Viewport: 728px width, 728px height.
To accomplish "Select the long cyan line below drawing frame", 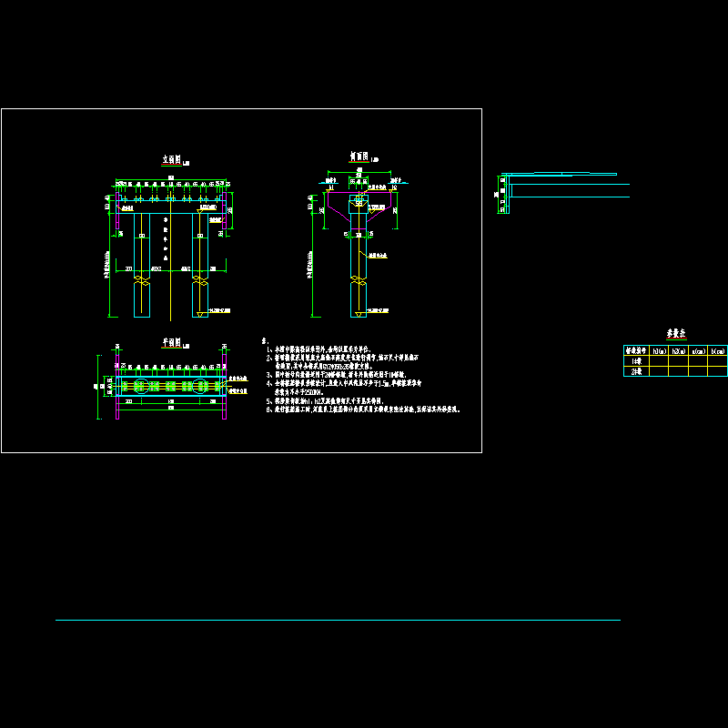I will pos(338,620).
